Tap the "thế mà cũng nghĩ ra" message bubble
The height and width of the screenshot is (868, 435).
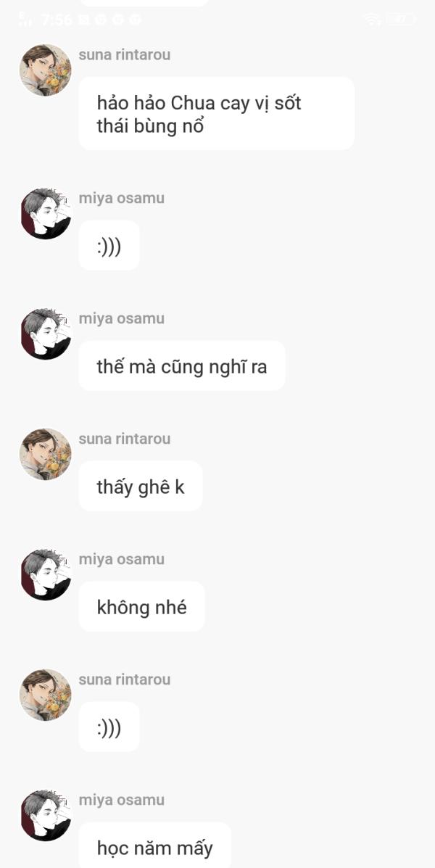[182, 366]
